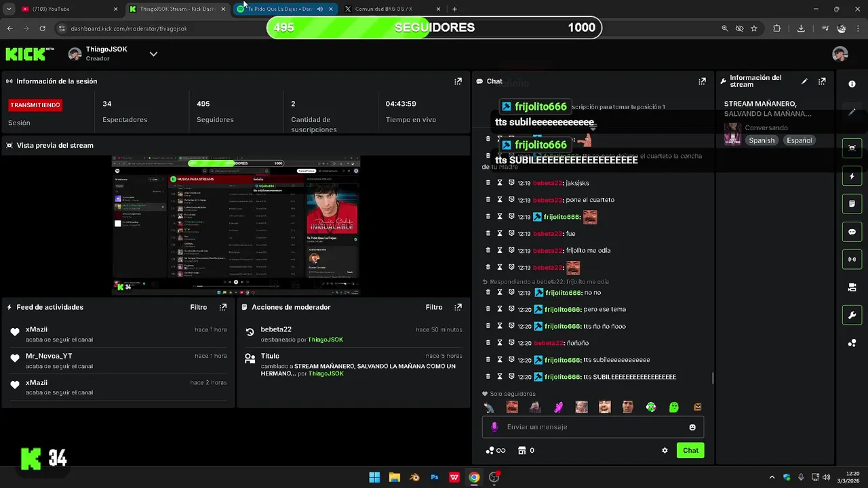Open the emoji picker in message box
The image size is (868, 488).
(x=692, y=427)
